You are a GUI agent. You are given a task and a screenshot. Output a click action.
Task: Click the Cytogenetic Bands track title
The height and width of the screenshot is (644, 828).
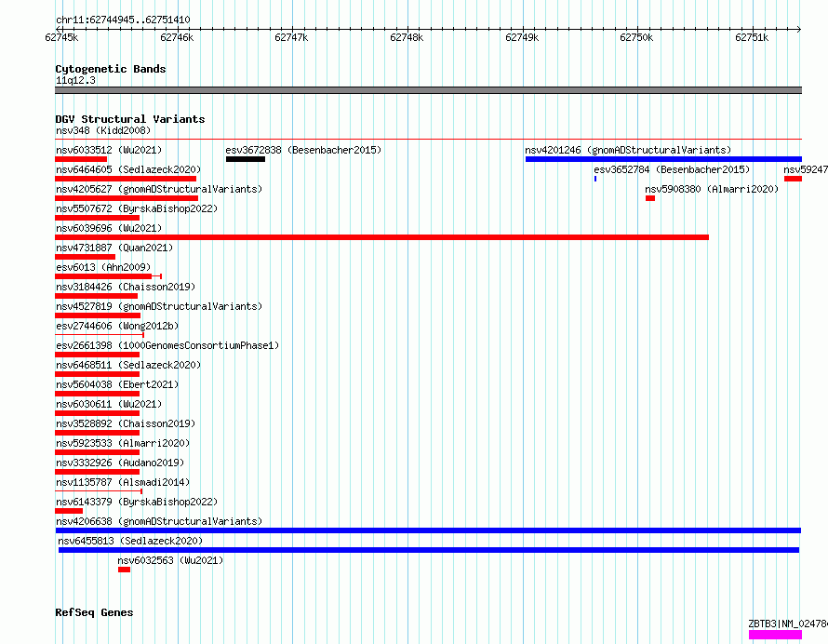111,69
